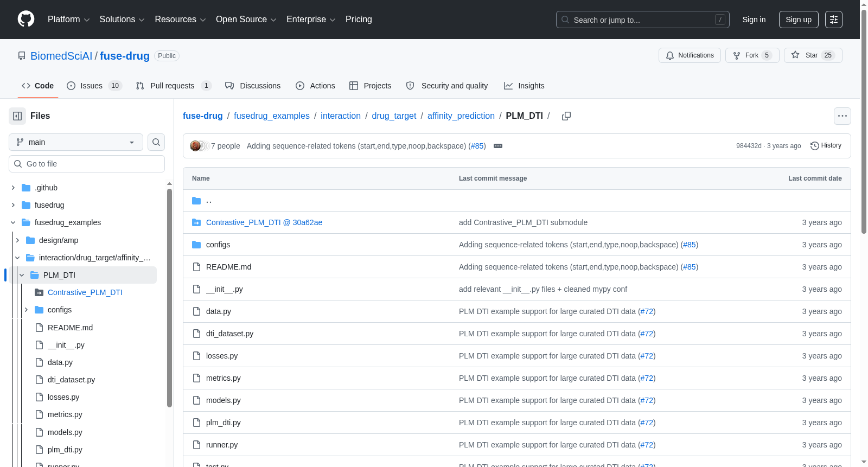Click the runner.py file icon in table
The width and height of the screenshot is (868, 467).
[x=196, y=445]
